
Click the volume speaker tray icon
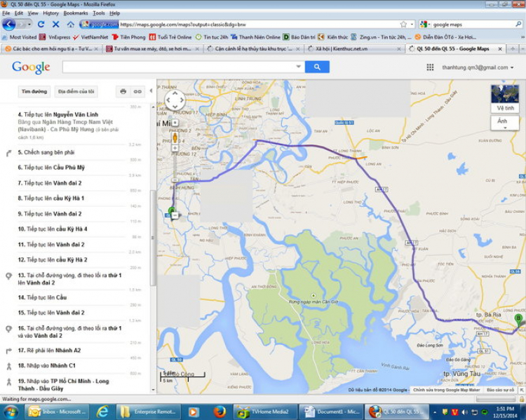tap(464, 412)
